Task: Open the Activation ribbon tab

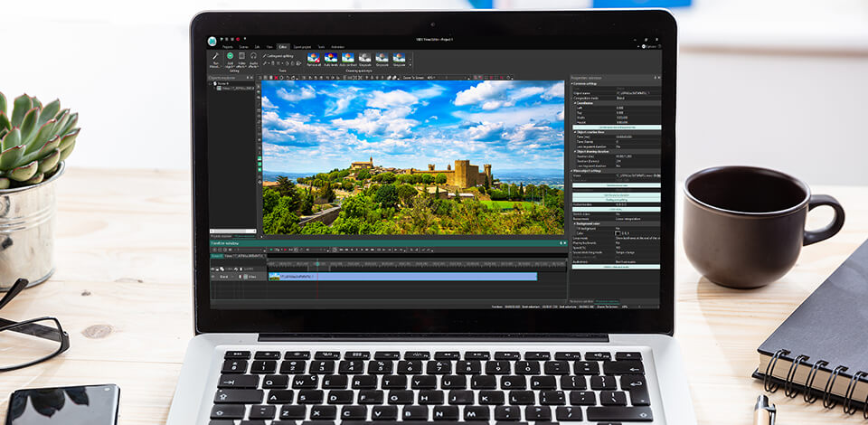Action: click(x=337, y=47)
